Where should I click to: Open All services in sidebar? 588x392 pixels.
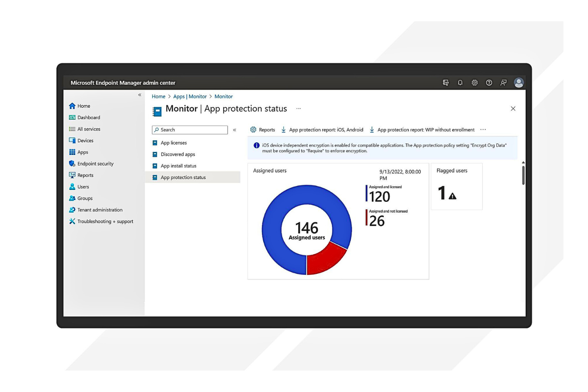pos(89,129)
